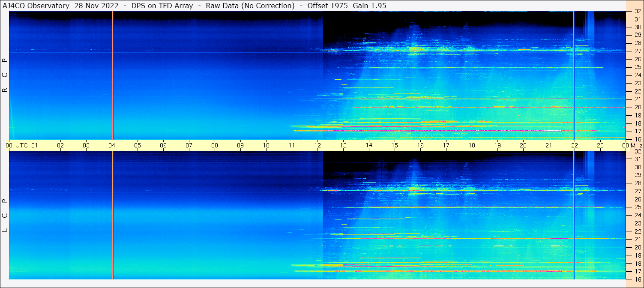Screen dimensions: 644x288
Task: Click the 'R C P' panel label
Action: click(5, 75)
